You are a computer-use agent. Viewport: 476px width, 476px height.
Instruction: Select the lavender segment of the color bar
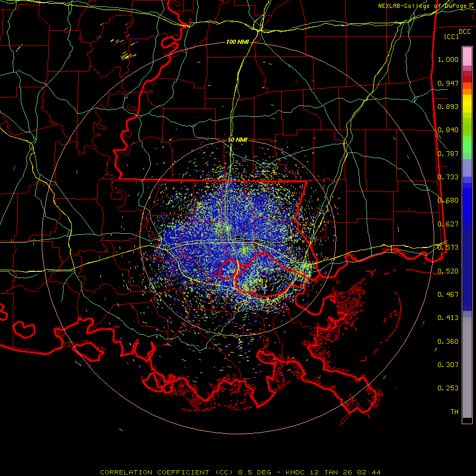(x=467, y=168)
